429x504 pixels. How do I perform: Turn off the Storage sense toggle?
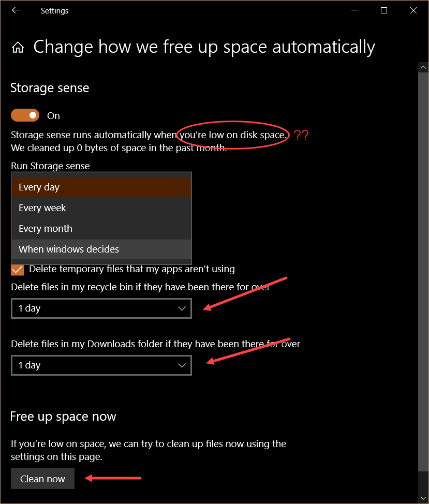(x=25, y=115)
